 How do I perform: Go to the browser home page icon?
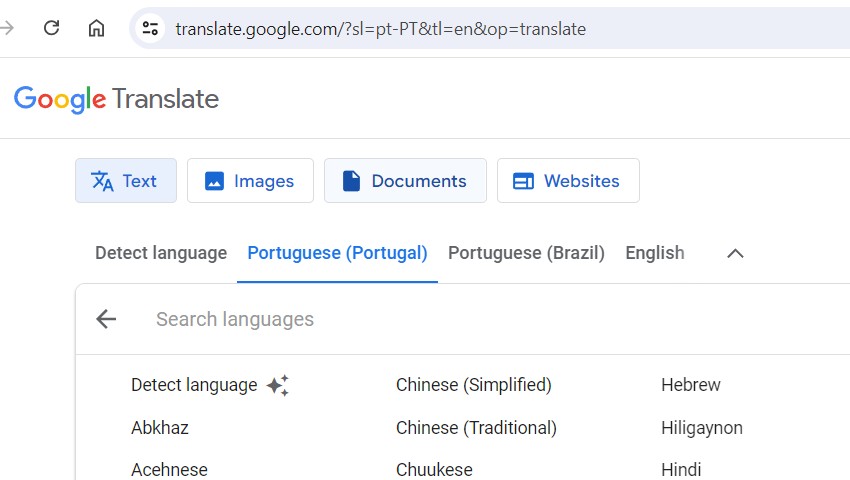pos(96,28)
